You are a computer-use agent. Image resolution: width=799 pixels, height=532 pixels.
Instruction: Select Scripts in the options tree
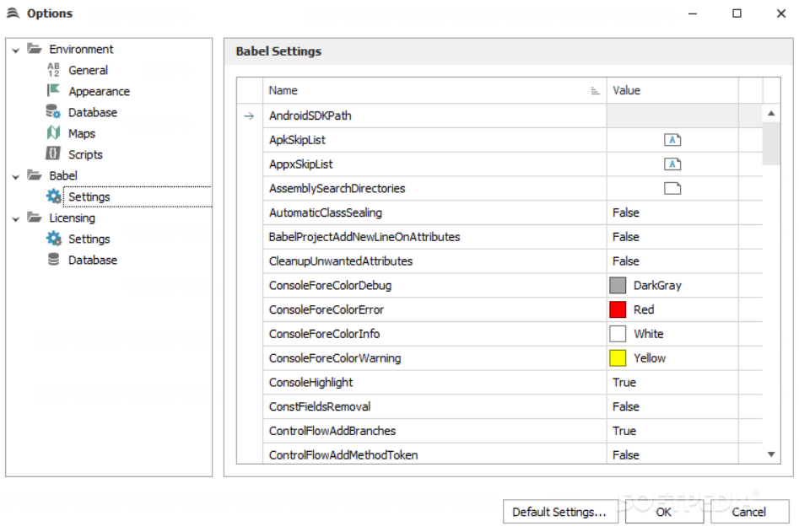[85, 154]
